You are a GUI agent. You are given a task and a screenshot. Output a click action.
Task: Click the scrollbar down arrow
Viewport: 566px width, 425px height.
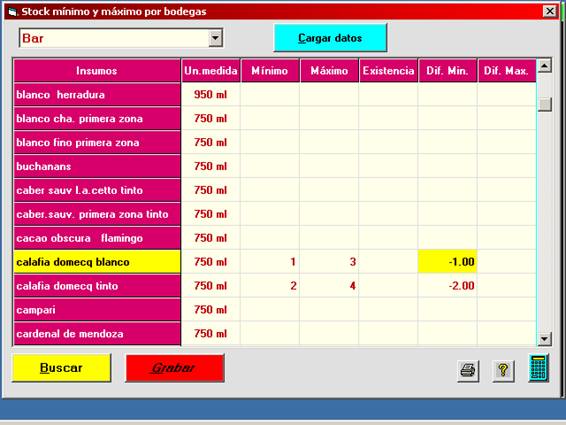544,339
